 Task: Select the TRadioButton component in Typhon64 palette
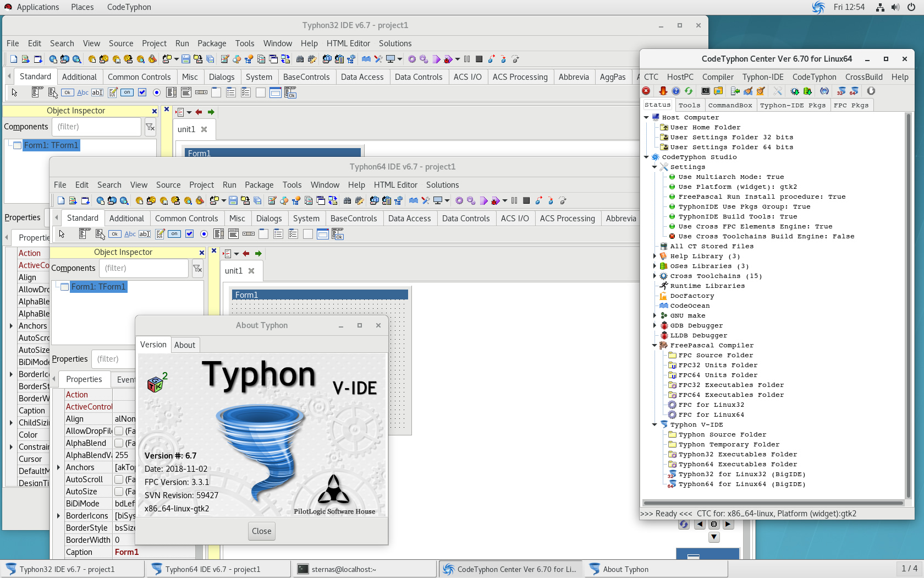click(204, 234)
